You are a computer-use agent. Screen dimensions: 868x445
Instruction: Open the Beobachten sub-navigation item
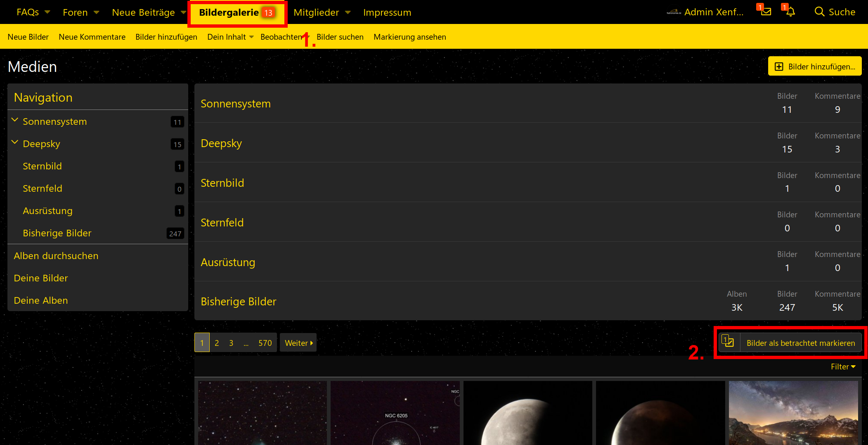pyautogui.click(x=281, y=37)
